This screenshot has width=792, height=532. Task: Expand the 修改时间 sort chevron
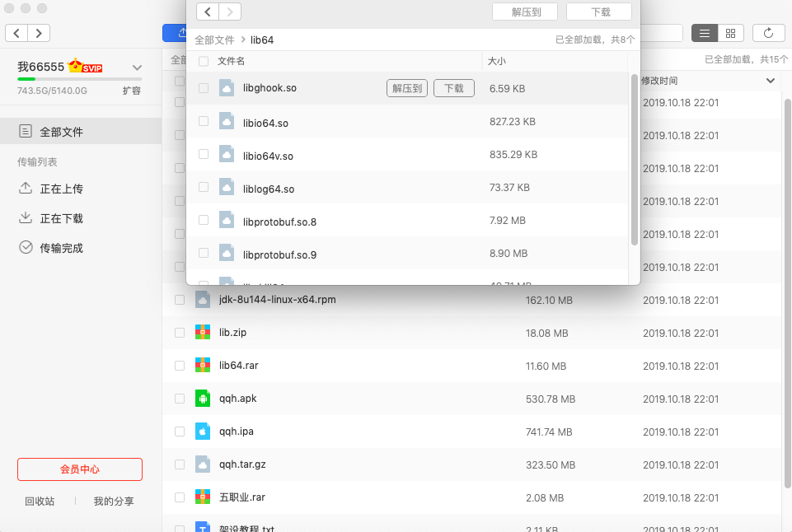771,81
